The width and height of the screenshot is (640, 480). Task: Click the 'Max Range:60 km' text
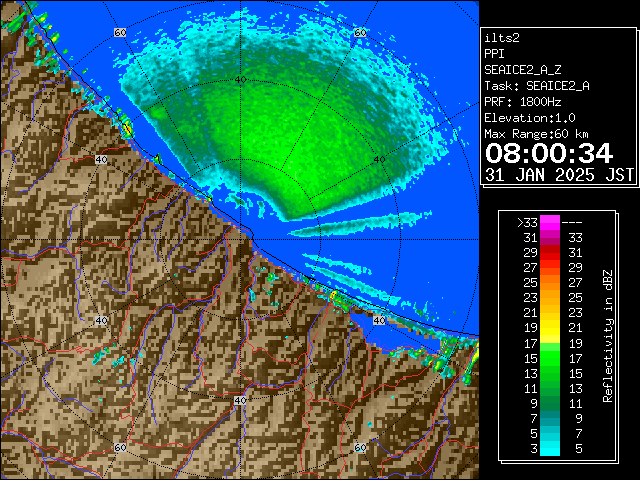536,134
